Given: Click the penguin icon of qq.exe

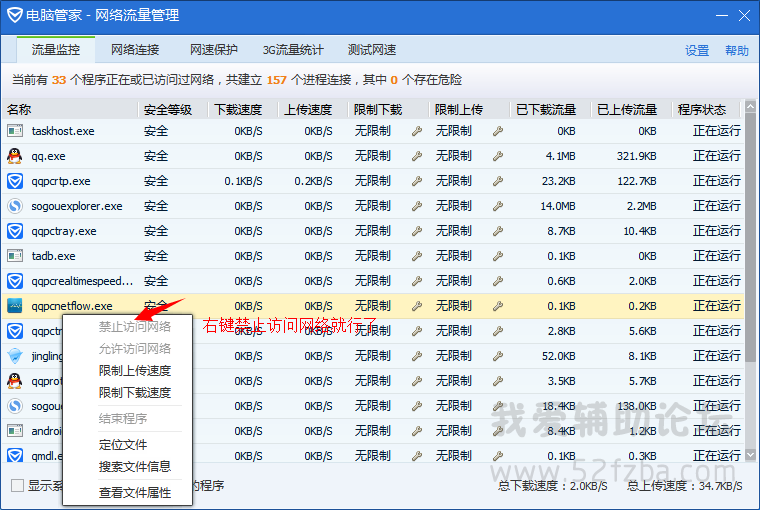Looking at the screenshot, I should click(x=15, y=156).
